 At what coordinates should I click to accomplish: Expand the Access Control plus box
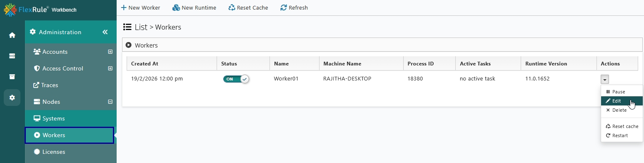(110, 68)
